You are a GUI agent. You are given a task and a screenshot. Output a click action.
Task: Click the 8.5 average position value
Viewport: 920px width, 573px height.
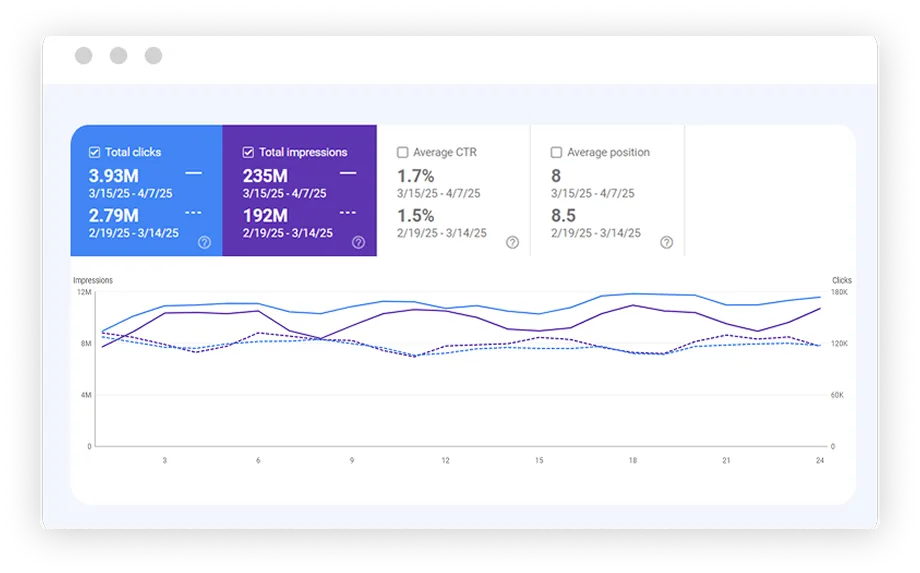pos(563,215)
